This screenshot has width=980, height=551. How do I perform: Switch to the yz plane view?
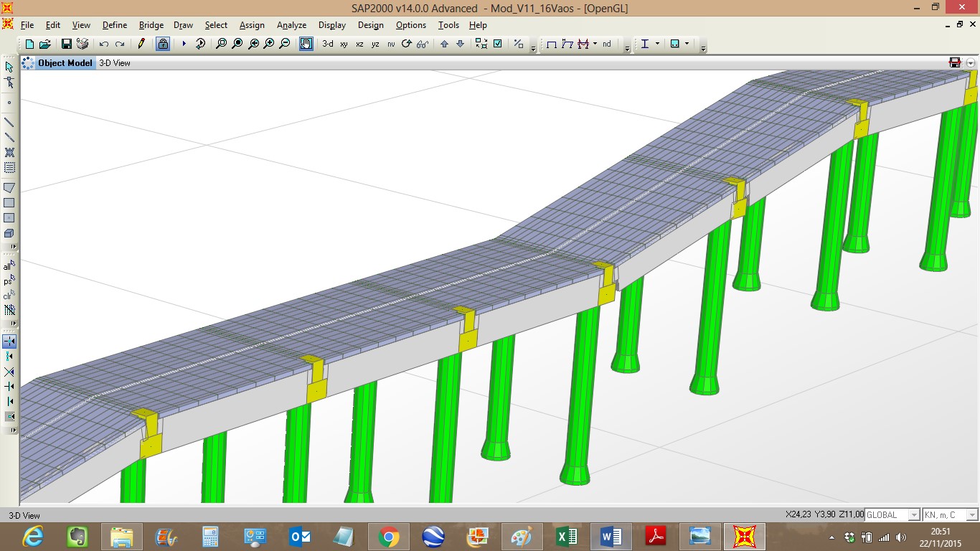375,44
